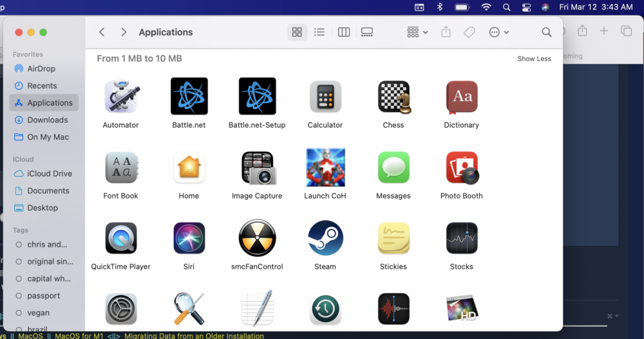Open the Wi-Fi menu bar item
This screenshot has height=339, width=644.
point(486,7)
